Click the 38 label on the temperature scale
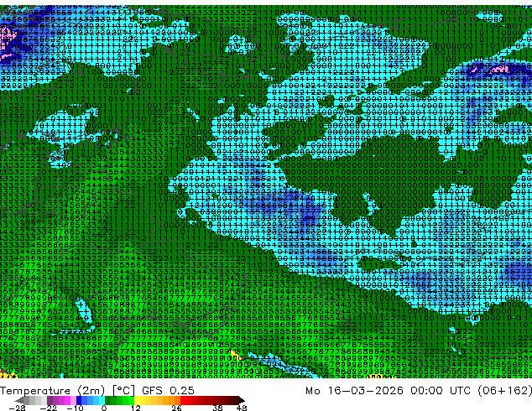This screenshot has width=532, height=411. click(x=217, y=408)
